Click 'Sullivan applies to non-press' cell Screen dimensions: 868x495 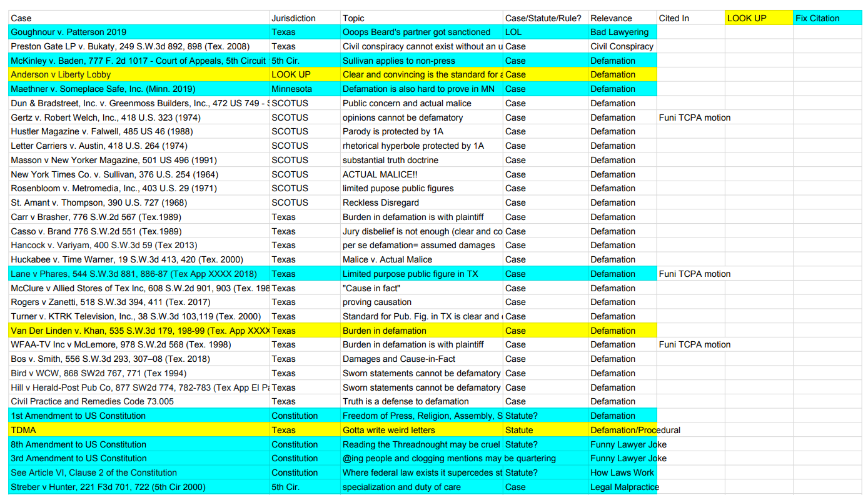pyautogui.click(x=421, y=61)
